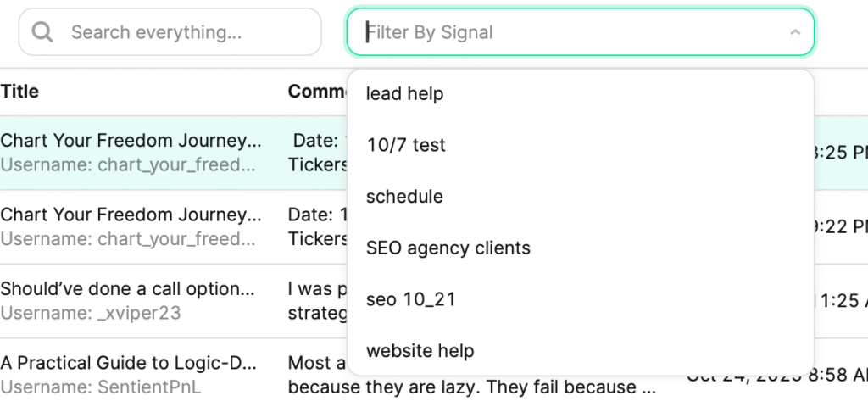Image resolution: width=868 pixels, height=407 pixels.
Task: Select "SEO agency clients" in the dropdown
Action: pos(448,248)
